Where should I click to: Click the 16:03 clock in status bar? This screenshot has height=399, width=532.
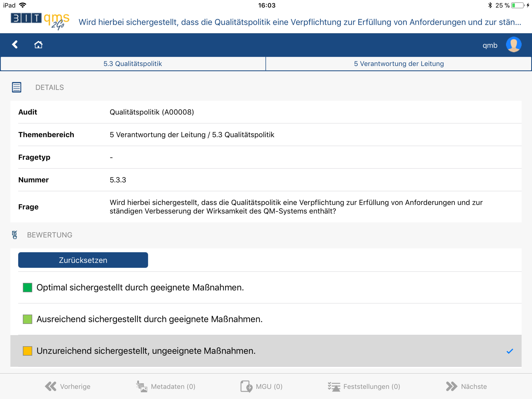click(267, 5)
